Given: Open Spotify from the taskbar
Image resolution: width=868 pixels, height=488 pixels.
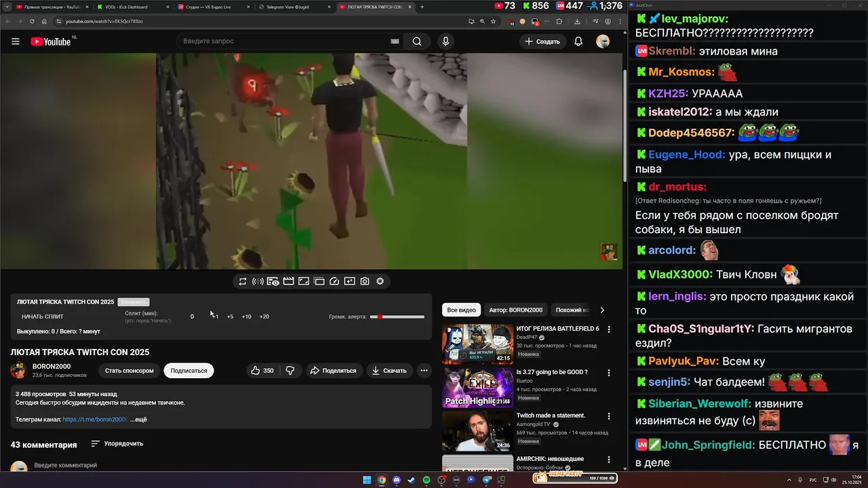Looking at the screenshot, I should (427, 480).
